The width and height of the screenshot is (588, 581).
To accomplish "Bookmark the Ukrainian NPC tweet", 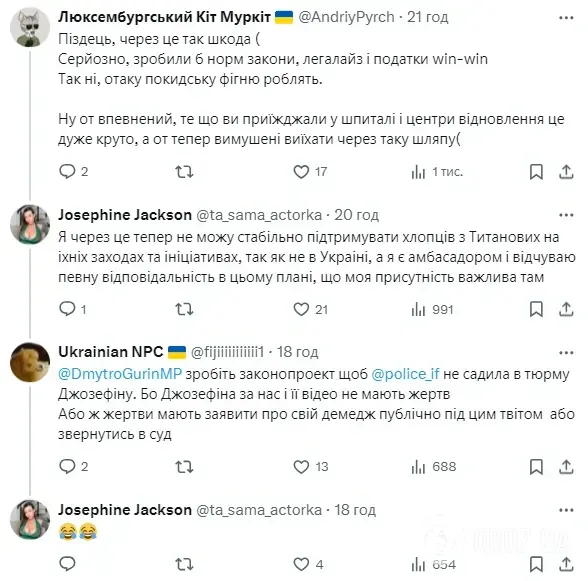I will coord(536,467).
